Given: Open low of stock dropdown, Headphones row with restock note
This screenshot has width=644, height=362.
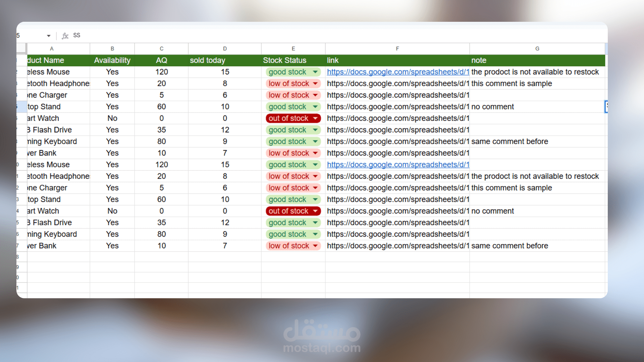Looking at the screenshot, I should [315, 176].
